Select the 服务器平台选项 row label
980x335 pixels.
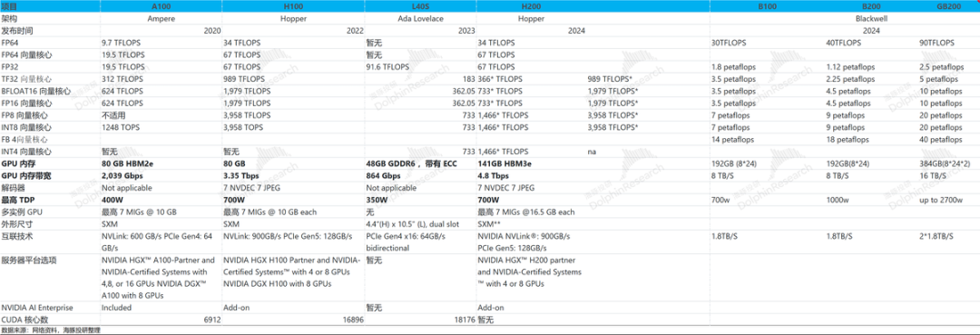coord(29,260)
